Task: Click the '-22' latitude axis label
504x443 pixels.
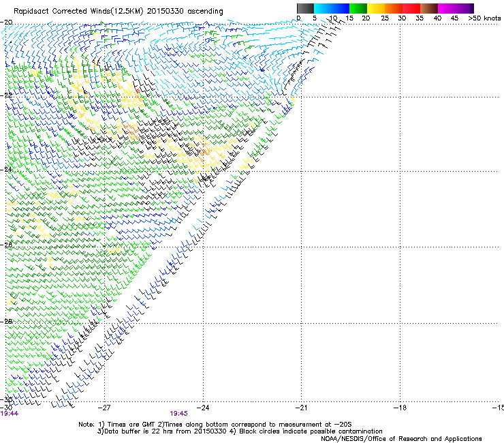Action: tap(6, 95)
